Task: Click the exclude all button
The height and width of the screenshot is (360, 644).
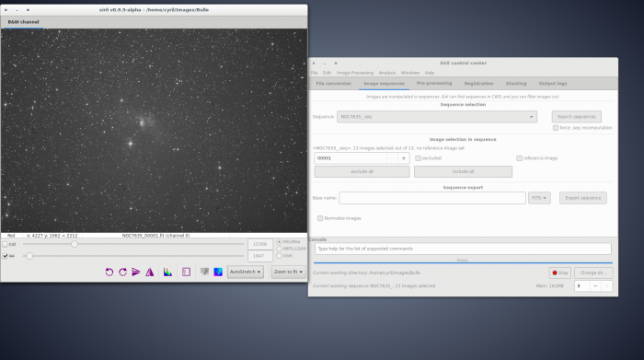Action: click(x=362, y=171)
